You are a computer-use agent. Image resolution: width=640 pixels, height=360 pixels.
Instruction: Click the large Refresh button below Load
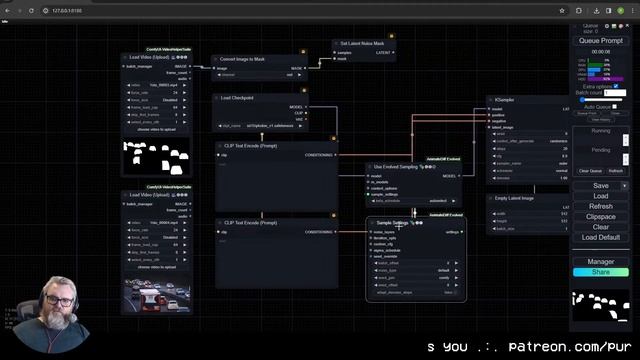tap(601, 207)
